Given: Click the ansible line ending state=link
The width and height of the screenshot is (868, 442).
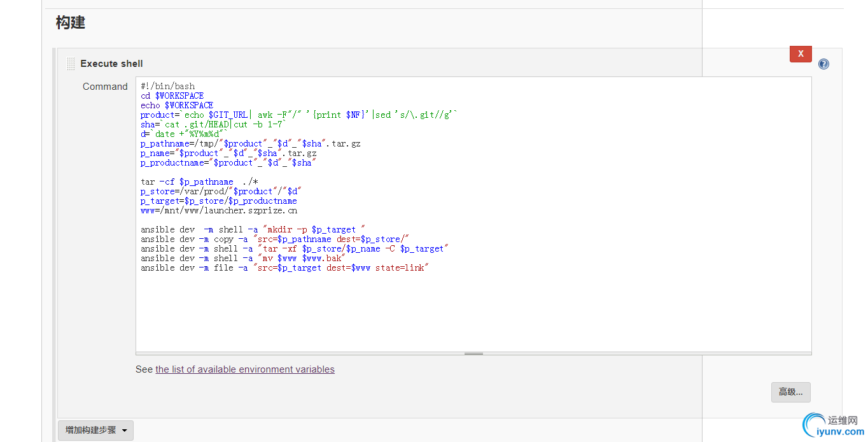Looking at the screenshot, I should click(284, 268).
